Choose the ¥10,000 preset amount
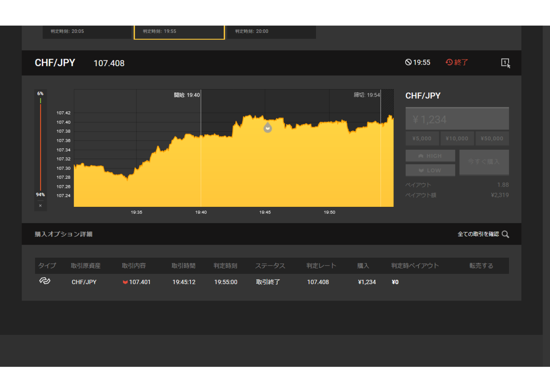Screen dimensions: 550x392 [x=457, y=138]
